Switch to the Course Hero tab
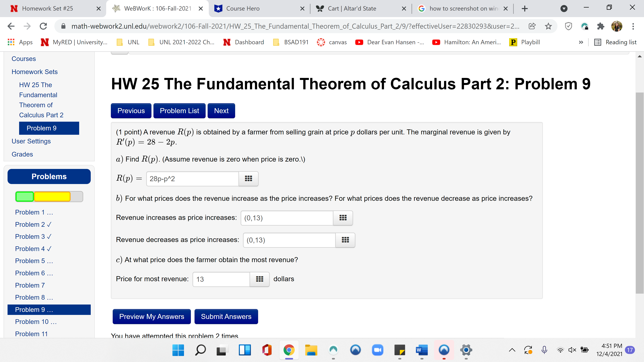Image resolution: width=644 pixels, height=362 pixels. (x=243, y=9)
